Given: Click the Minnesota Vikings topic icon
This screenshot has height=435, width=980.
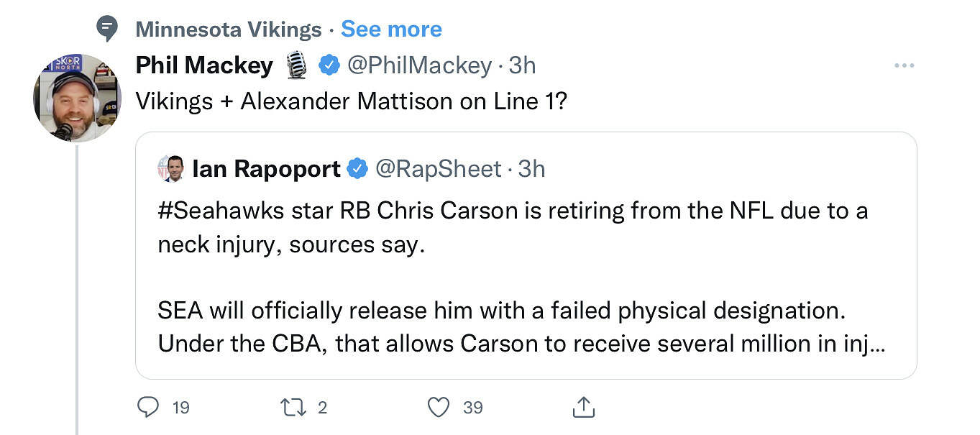Looking at the screenshot, I should click(106, 29).
